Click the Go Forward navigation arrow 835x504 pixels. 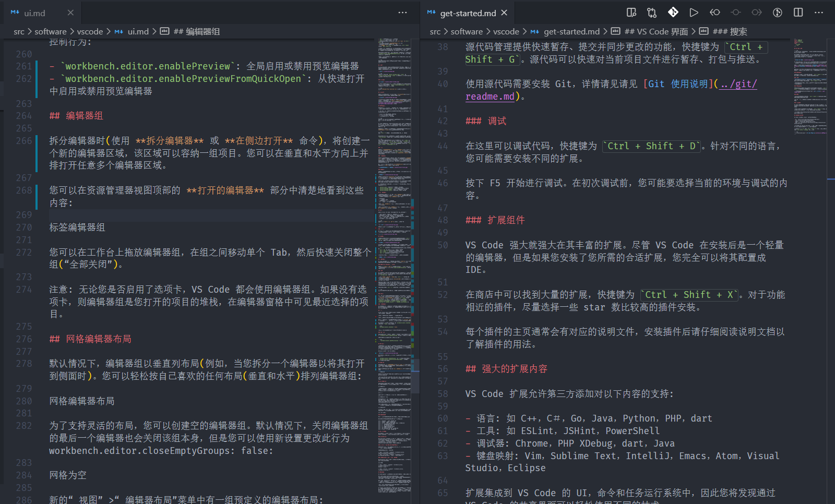coord(757,13)
